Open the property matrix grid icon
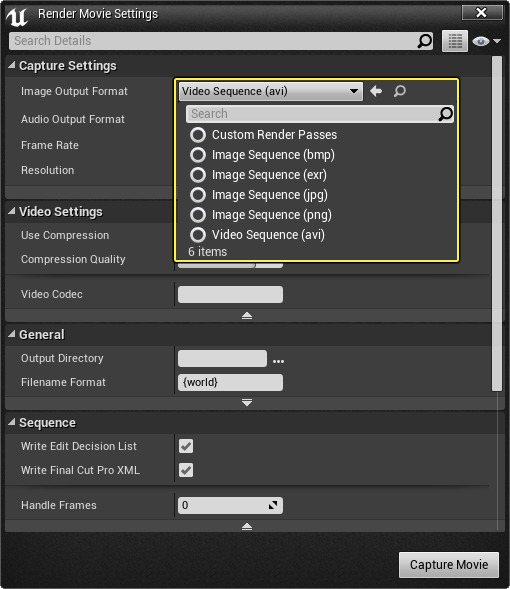Screen dimensions: 510x589 [455, 41]
